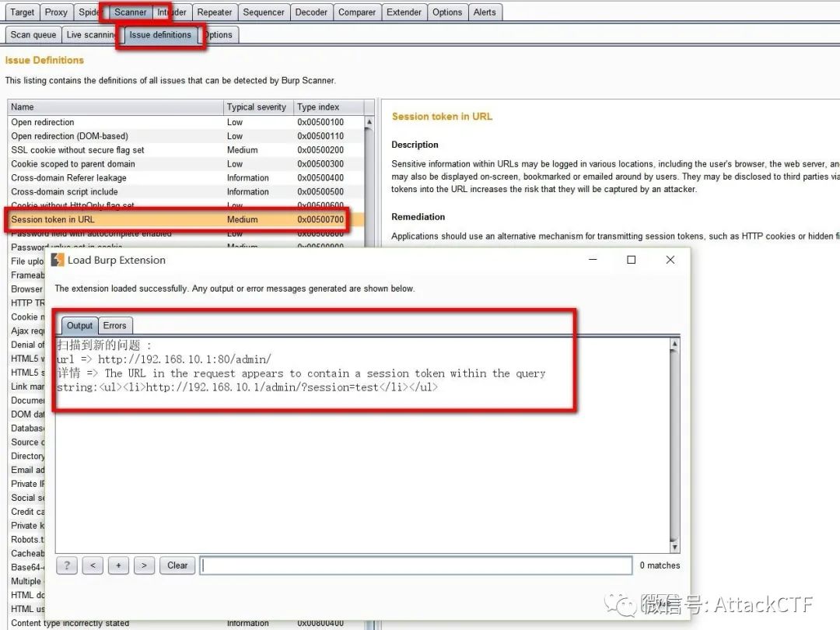Open the Sequencer tab
Image resolution: width=840 pixels, height=630 pixels.
pos(264,12)
